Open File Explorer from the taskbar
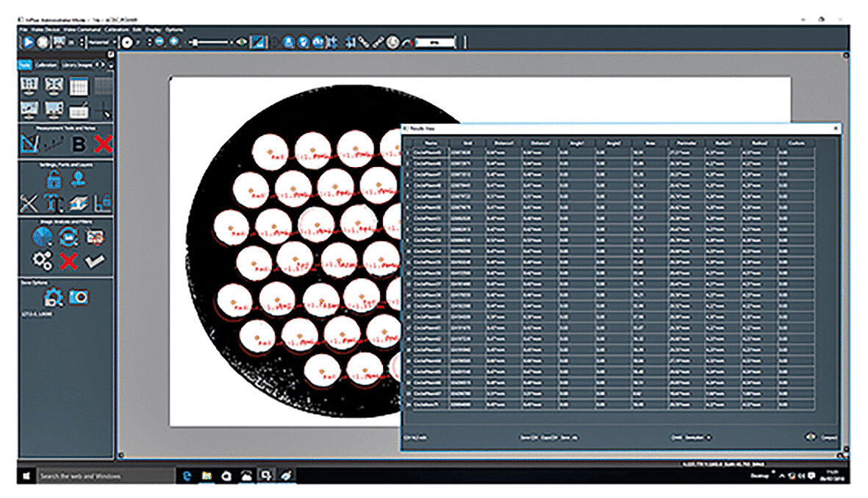This screenshot has width=868, height=498. pos(207,476)
